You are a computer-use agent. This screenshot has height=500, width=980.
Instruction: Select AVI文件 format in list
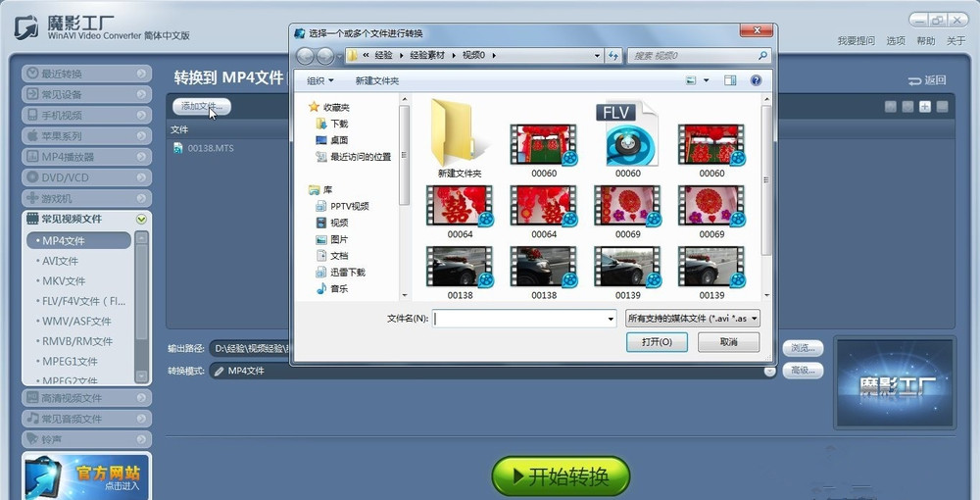coord(59,261)
